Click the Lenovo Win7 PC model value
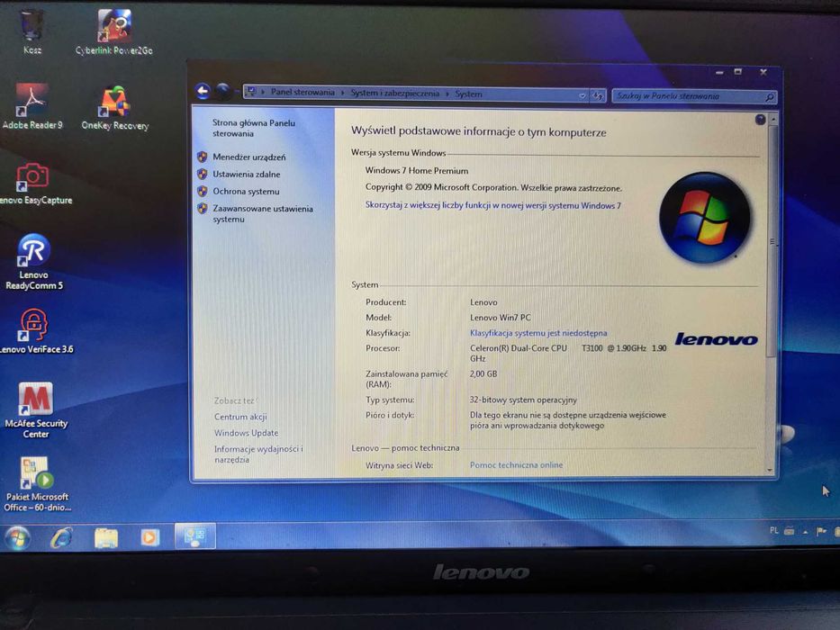 (x=501, y=318)
